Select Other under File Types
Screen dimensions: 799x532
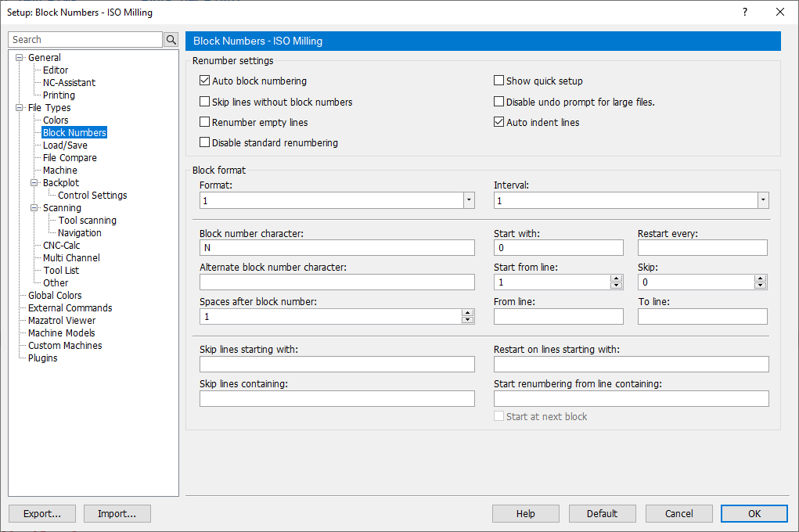coord(56,282)
